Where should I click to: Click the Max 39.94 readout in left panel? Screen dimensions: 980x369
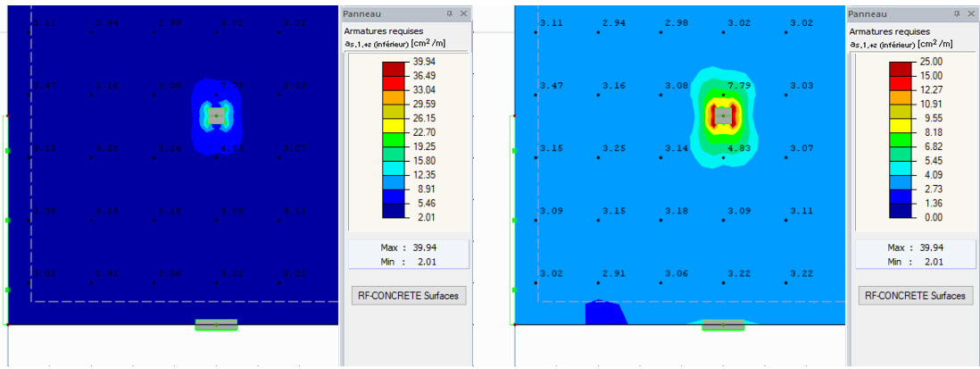pyautogui.click(x=408, y=247)
